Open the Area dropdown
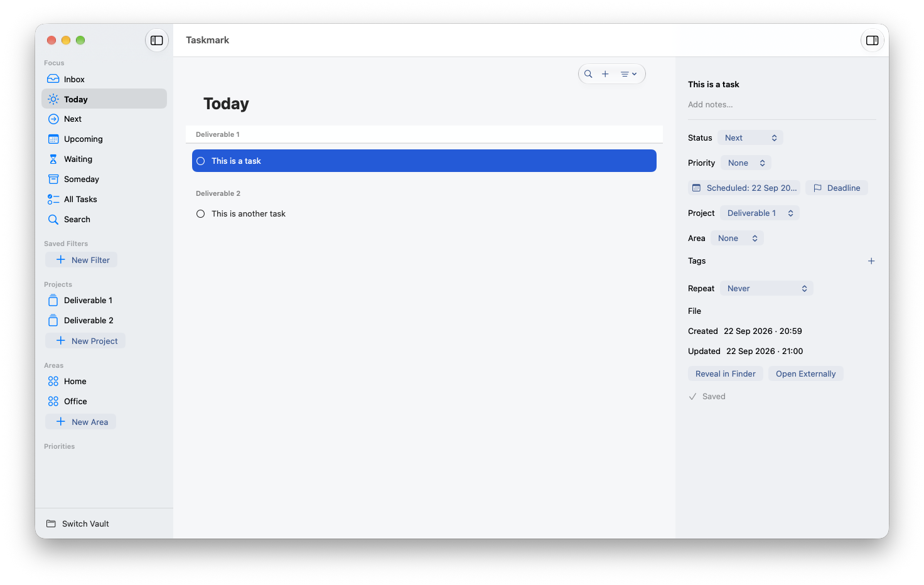 tap(738, 239)
